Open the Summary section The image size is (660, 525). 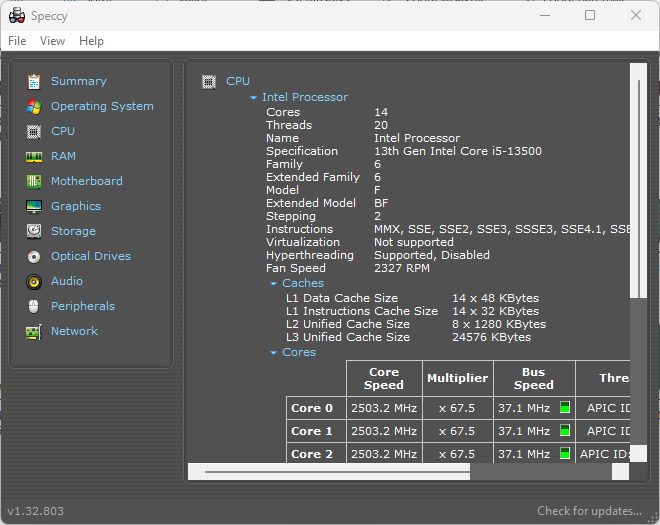(79, 81)
